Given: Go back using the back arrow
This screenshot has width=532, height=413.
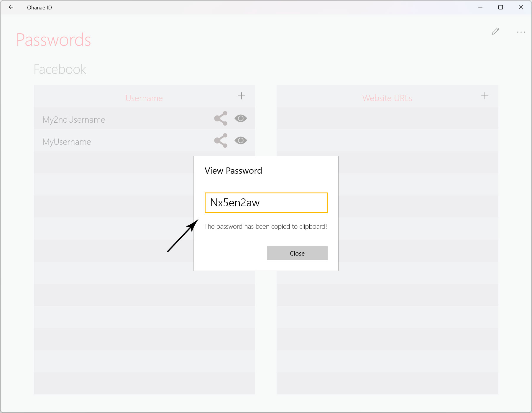Looking at the screenshot, I should pos(11,7).
